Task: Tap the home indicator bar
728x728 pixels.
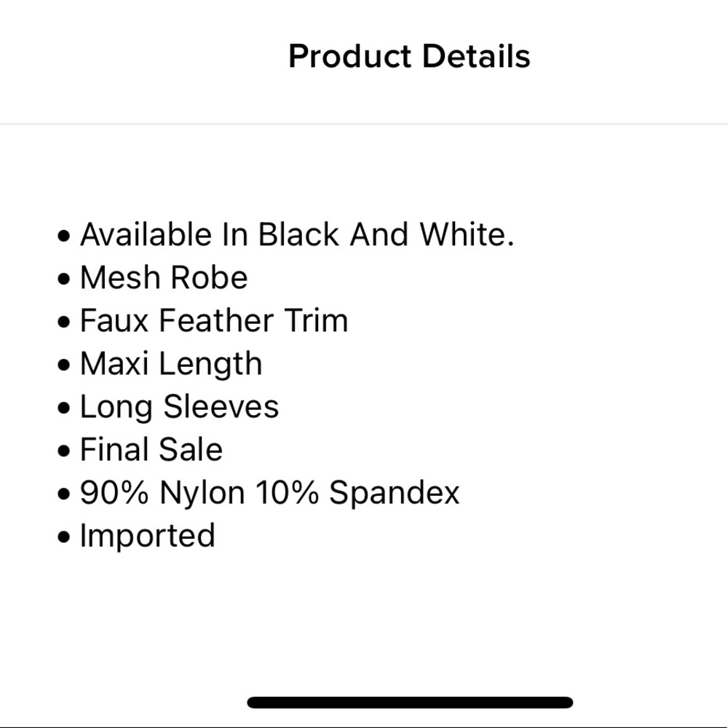Action: [x=410, y=703]
